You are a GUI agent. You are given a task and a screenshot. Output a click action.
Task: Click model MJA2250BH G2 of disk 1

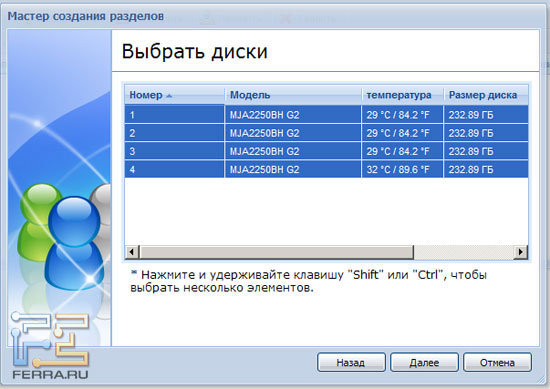[264, 115]
